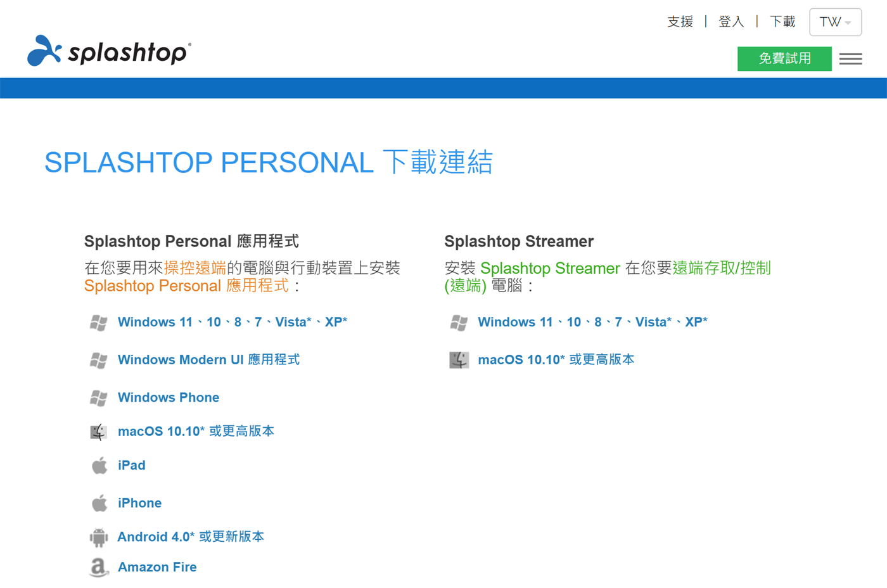Open the TW language dropdown

tap(835, 22)
